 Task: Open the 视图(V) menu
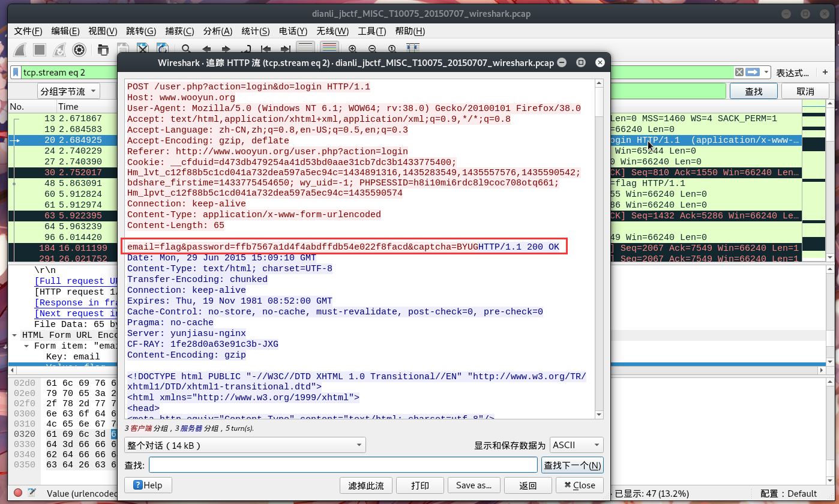pos(103,31)
